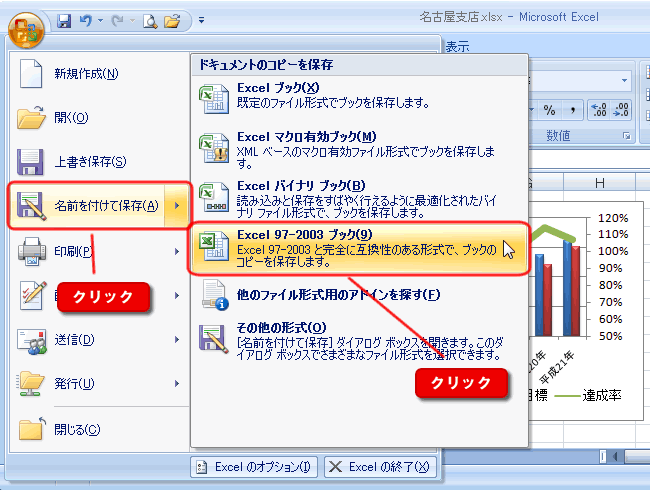650x490 pixels.
Task: Click 名前を付けて保存(A) menu entry
Action: click(87, 205)
